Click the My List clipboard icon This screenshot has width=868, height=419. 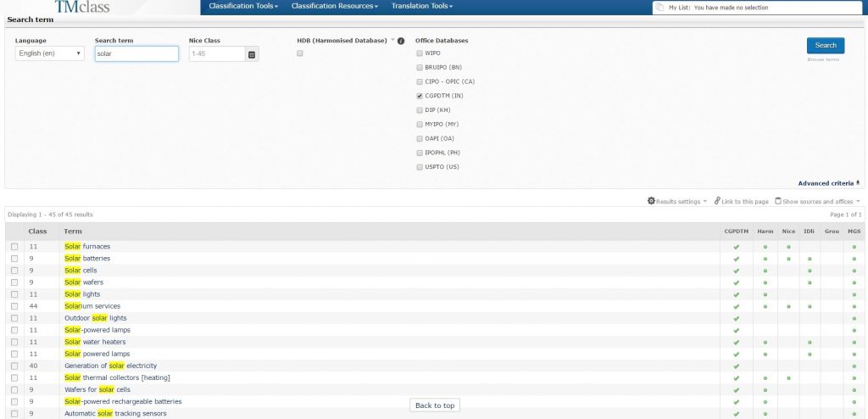point(659,8)
